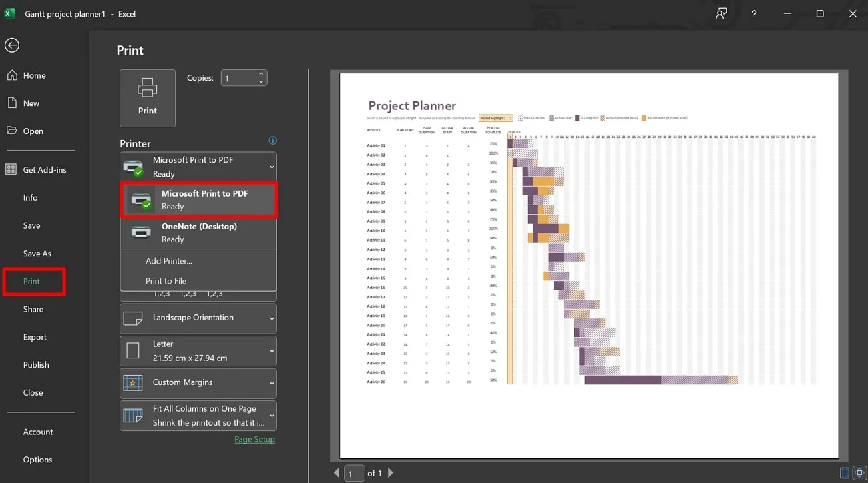Click the printer info icon beside Printer heading

click(272, 140)
